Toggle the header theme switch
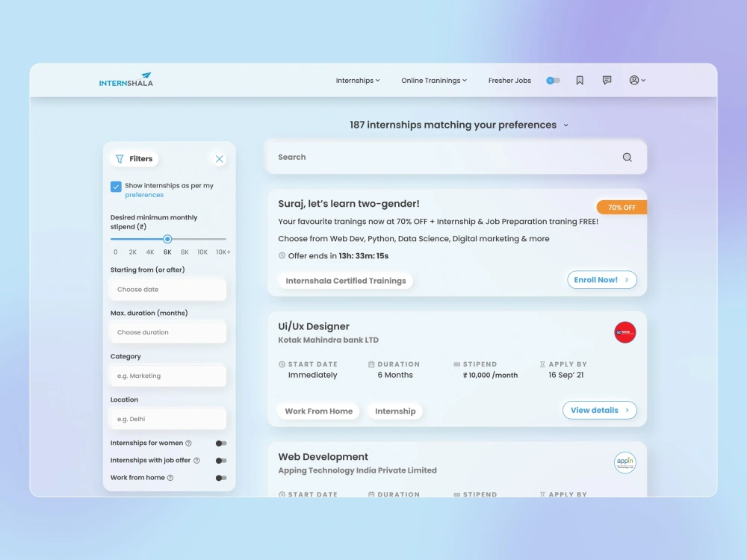Screen dimensions: 747x560 coord(553,81)
